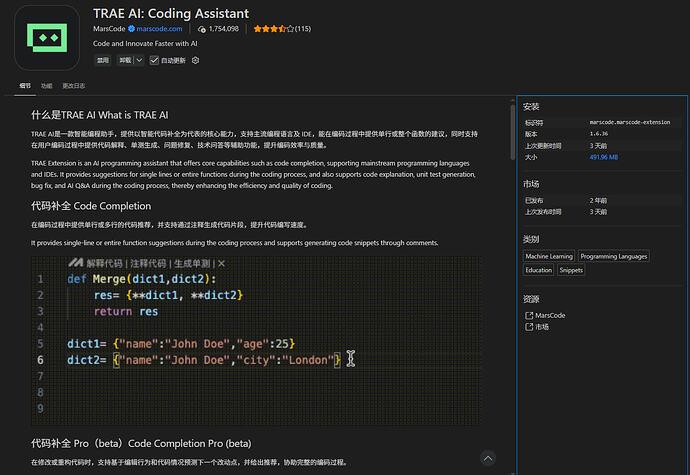Click the version number '1.6.36'

598,134
